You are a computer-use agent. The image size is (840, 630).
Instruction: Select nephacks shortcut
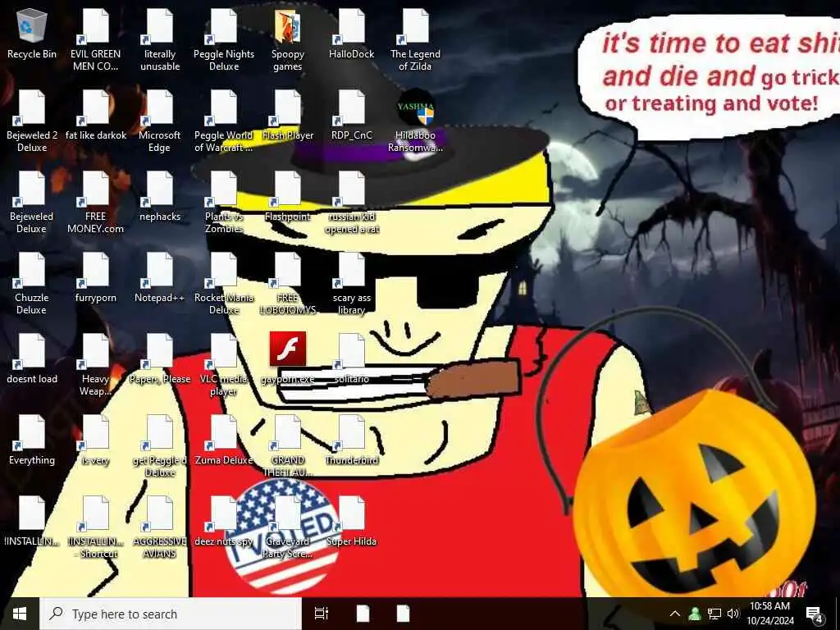[160, 196]
